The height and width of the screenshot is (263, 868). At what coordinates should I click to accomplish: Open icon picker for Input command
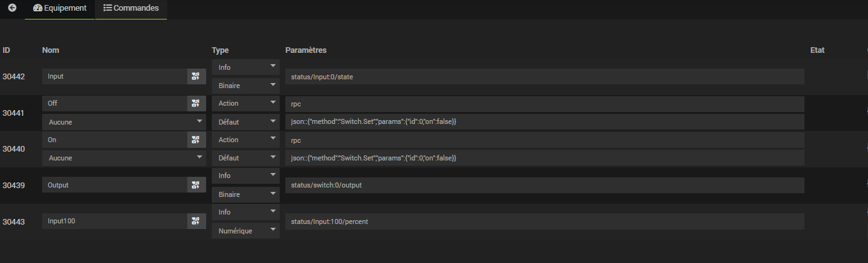[196, 76]
